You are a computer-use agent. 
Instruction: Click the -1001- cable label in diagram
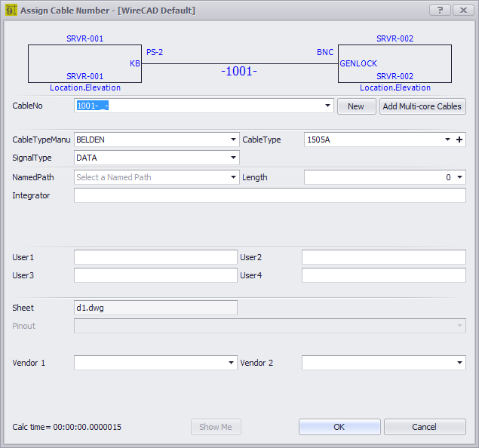(x=239, y=71)
